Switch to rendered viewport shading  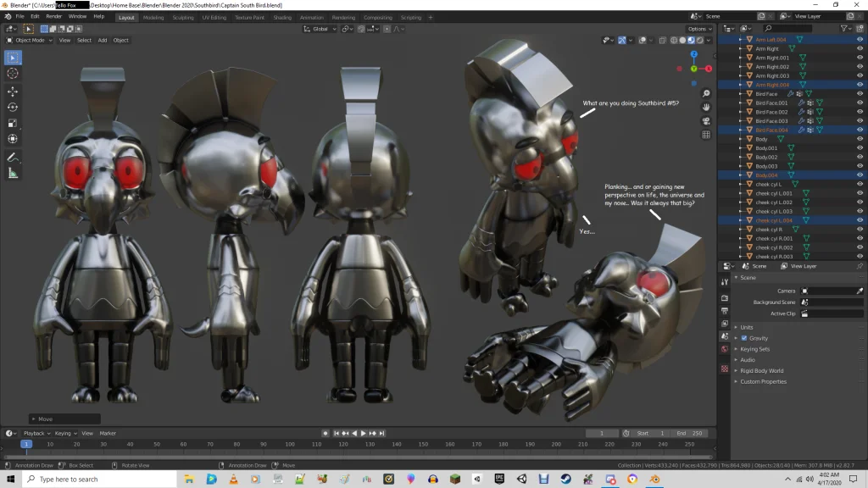point(700,41)
